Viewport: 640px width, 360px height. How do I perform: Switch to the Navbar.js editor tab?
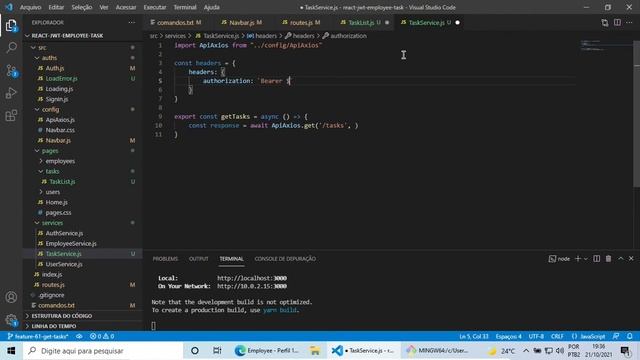coord(242,23)
